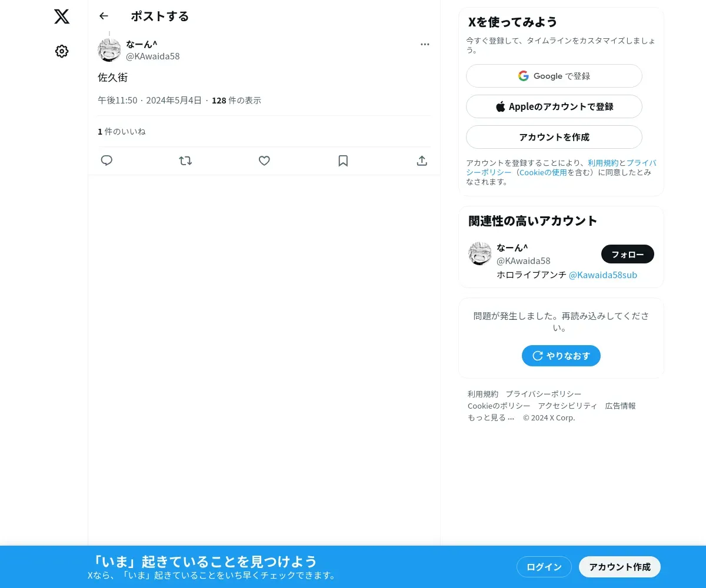Screen dimensions: 706x588
Task: Open the Cookieの使用 link
Action: tap(543, 172)
